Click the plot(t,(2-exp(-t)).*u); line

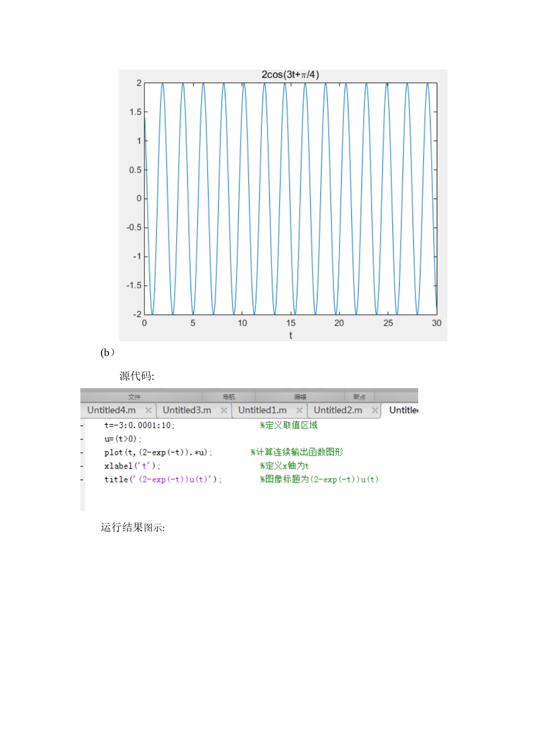pyautogui.click(x=158, y=452)
